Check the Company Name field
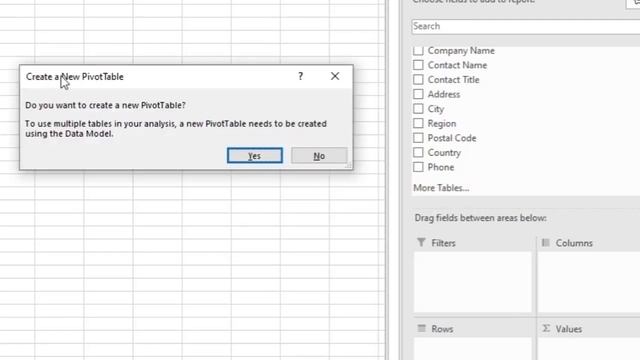The height and width of the screenshot is (360, 640). (x=418, y=51)
